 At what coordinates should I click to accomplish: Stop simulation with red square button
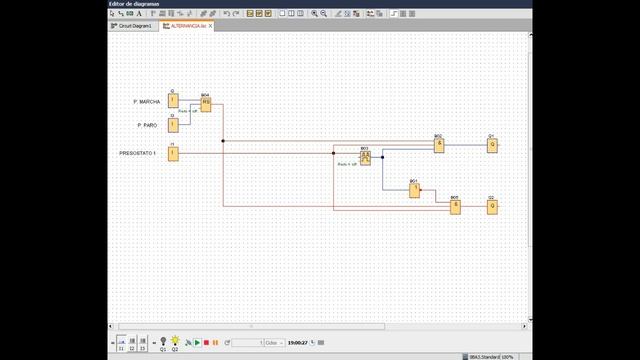pyautogui.click(x=207, y=343)
